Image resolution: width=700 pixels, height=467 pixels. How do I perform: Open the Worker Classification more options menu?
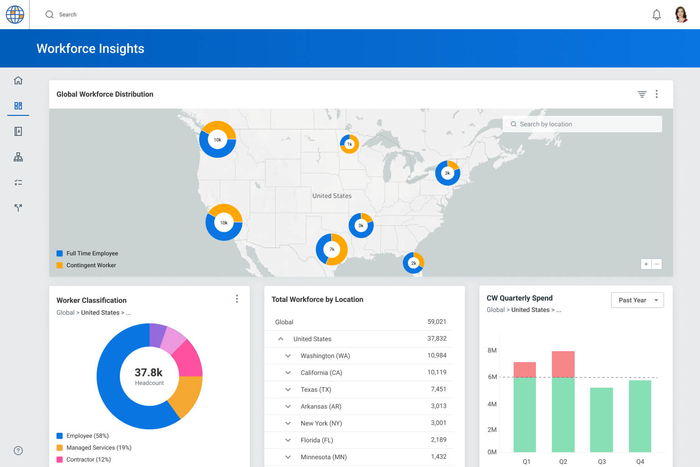tap(237, 299)
